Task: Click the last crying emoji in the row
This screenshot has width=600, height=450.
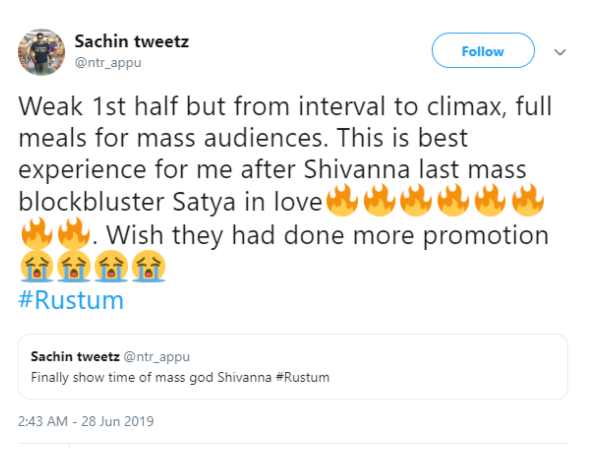Action: click(x=148, y=268)
